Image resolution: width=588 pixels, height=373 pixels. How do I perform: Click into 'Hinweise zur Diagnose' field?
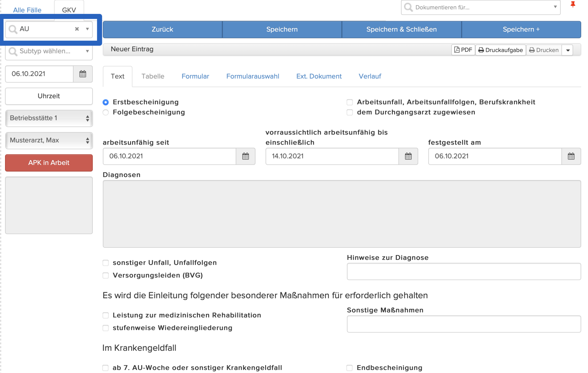(x=464, y=271)
